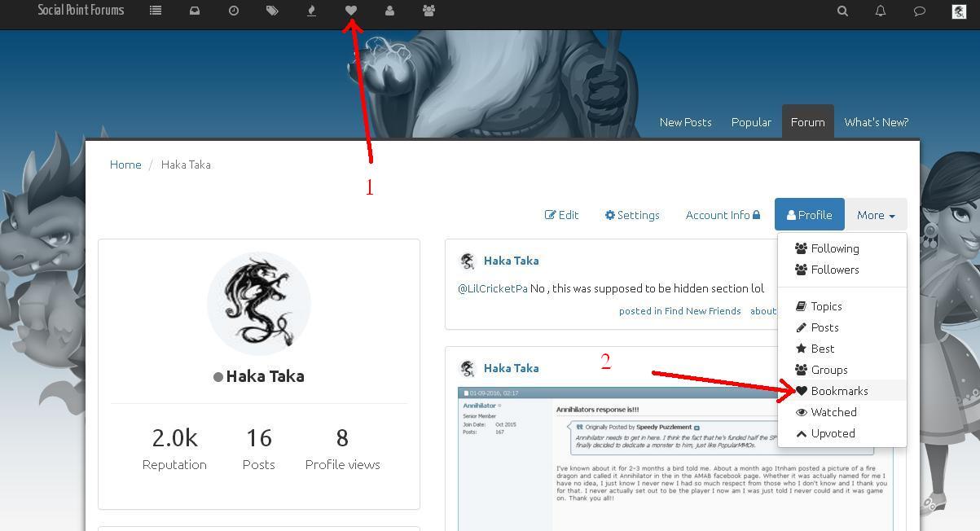Click the Social Point Forums logo

(81, 11)
